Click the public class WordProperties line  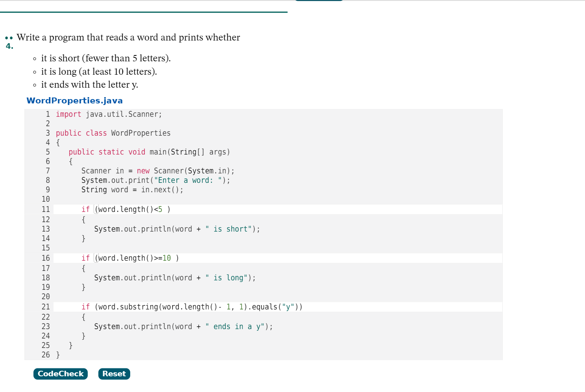point(113,133)
